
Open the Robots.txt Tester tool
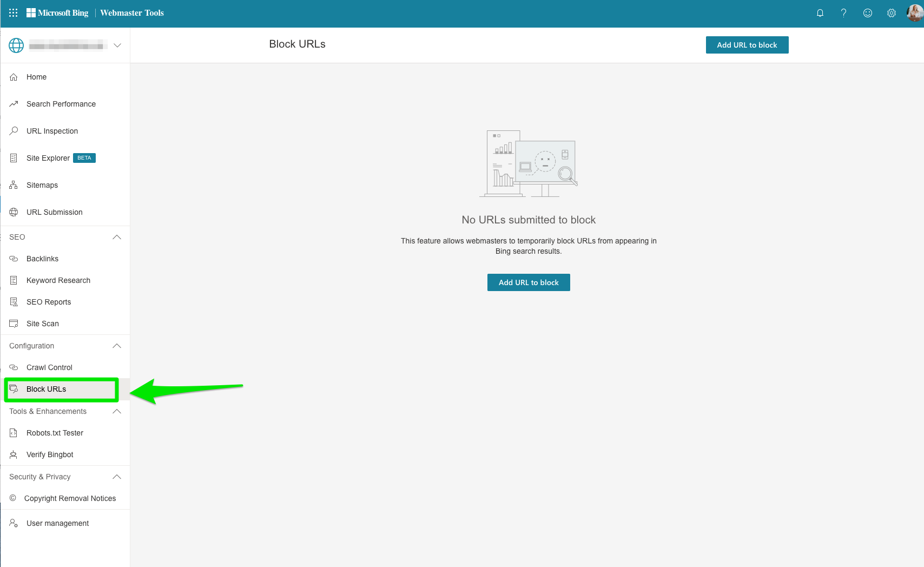(x=55, y=433)
